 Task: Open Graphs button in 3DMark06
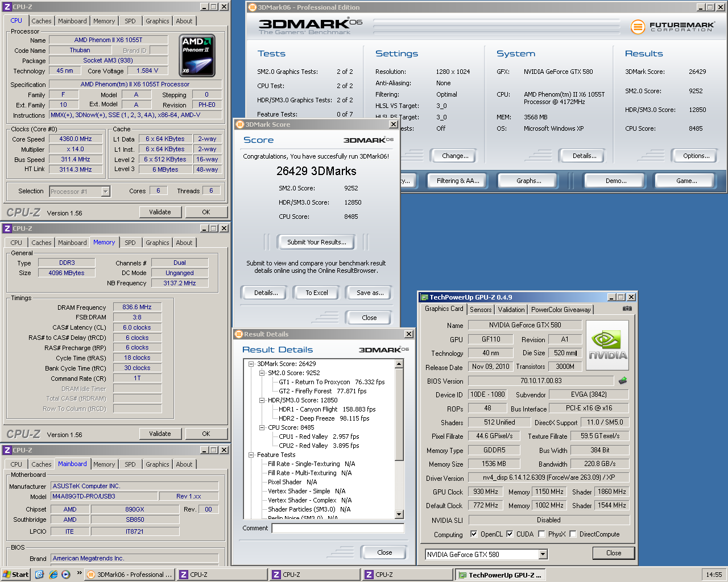(x=529, y=181)
